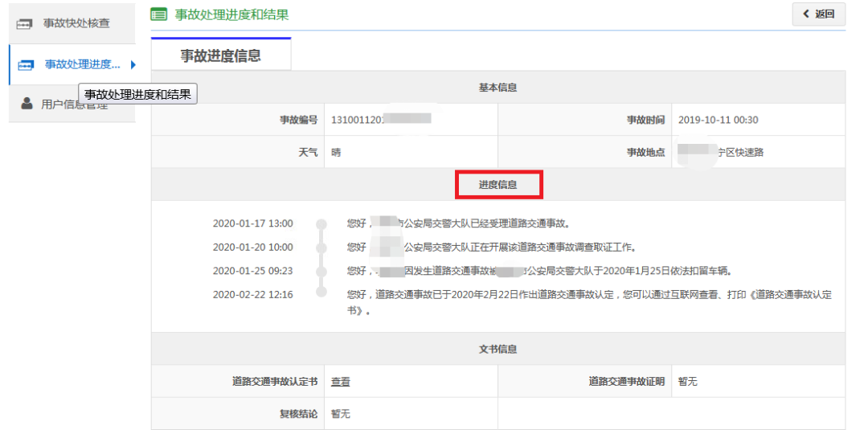Click timeline node for 2020-01-25 09:23

pos(321,272)
